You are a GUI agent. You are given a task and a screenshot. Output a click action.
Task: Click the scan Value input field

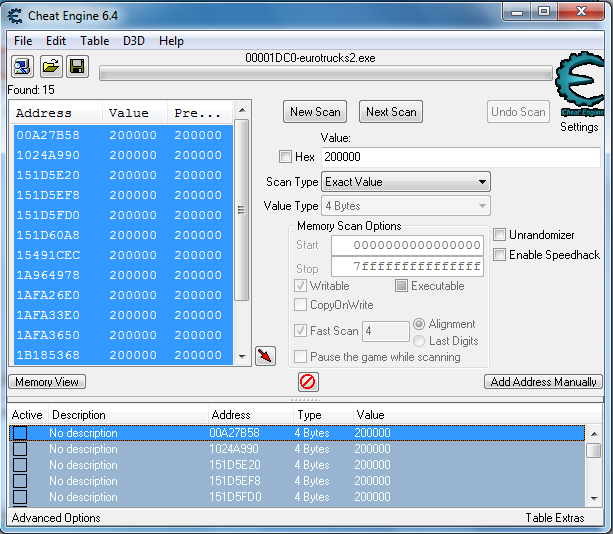click(x=460, y=157)
